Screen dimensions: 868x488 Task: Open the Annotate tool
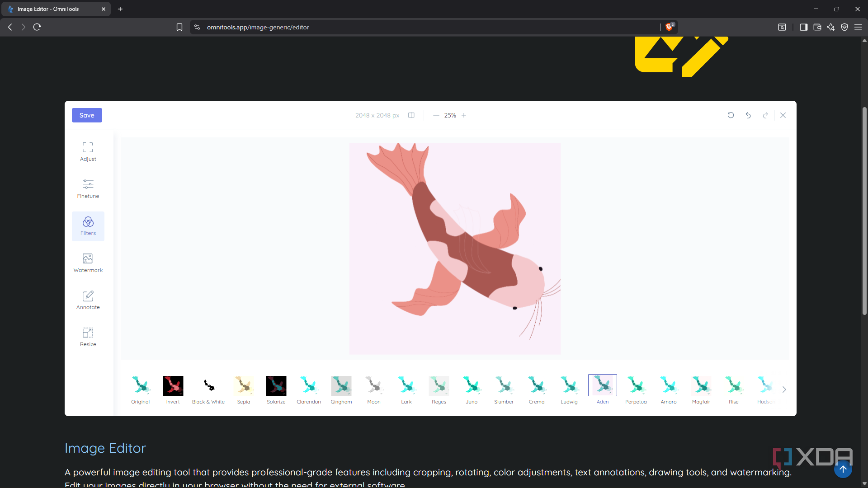click(x=88, y=300)
